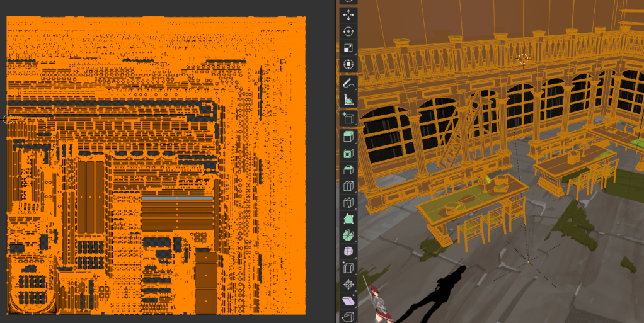Select the Move tool
The image size is (644, 323).
[x=348, y=14]
